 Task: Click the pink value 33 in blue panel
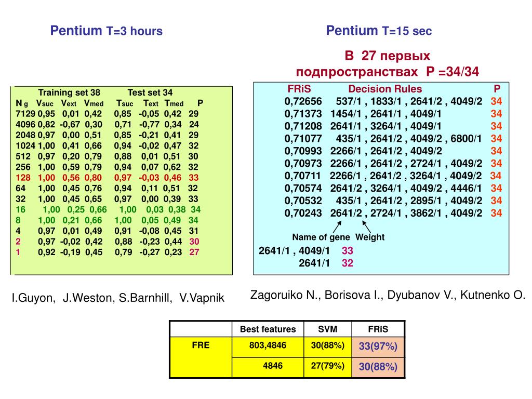pyautogui.click(x=348, y=251)
